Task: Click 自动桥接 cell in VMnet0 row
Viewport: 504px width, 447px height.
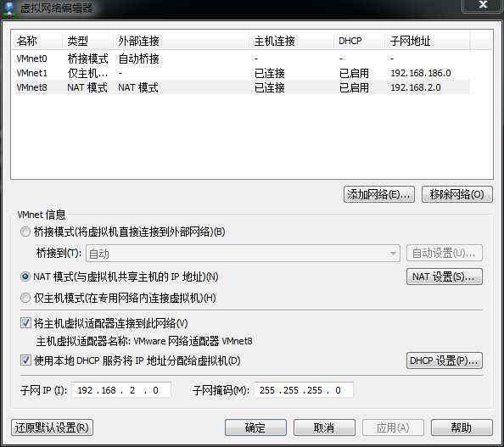Action: click(139, 59)
